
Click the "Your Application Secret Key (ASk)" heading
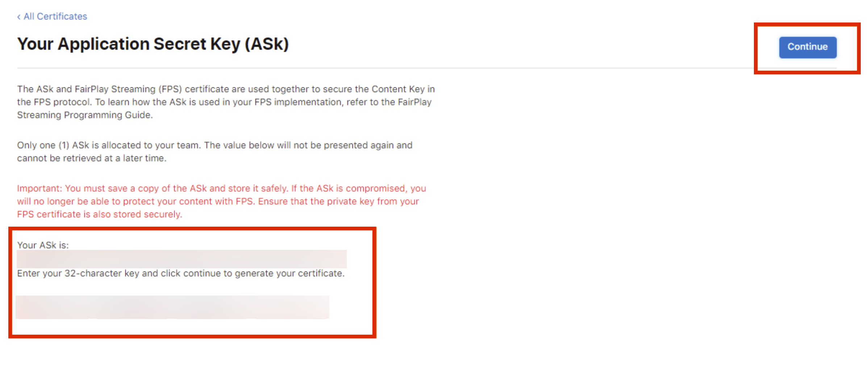(x=153, y=44)
